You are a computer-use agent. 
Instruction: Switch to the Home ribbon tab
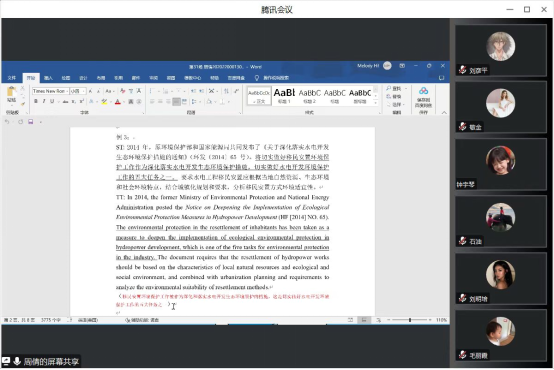[x=31, y=78]
